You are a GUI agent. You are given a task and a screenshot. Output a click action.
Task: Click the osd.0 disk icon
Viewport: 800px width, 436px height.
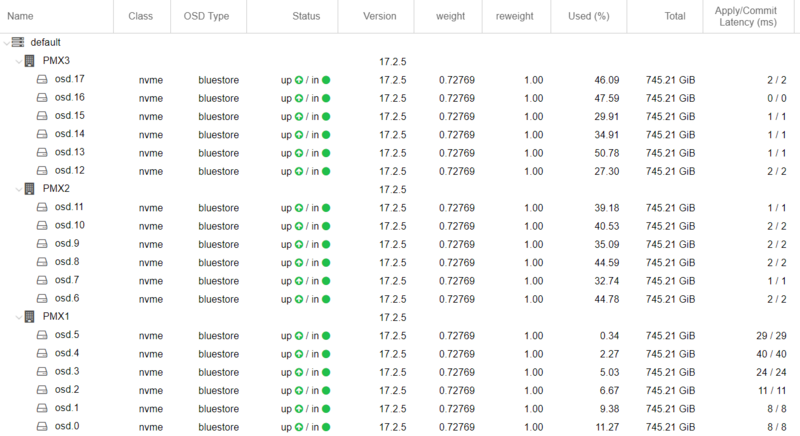(42, 426)
